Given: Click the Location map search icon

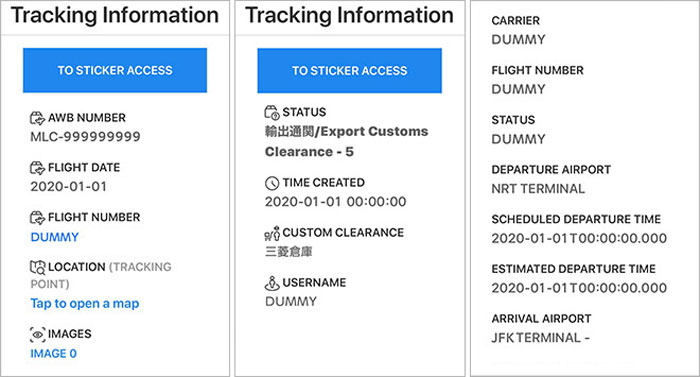Looking at the screenshot, I should coord(38,267).
